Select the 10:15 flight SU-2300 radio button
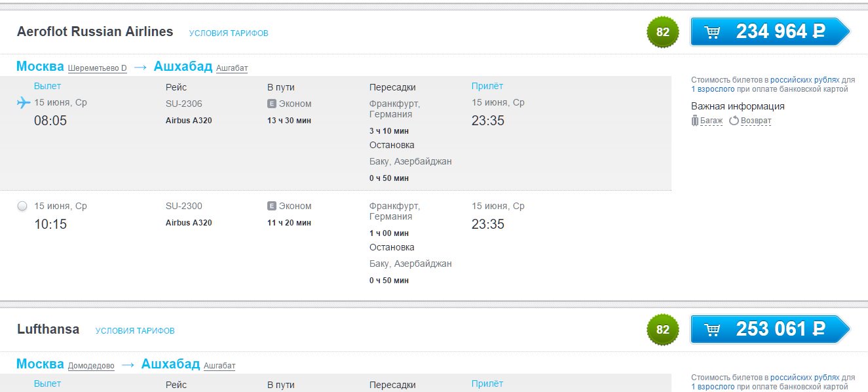 [22, 206]
